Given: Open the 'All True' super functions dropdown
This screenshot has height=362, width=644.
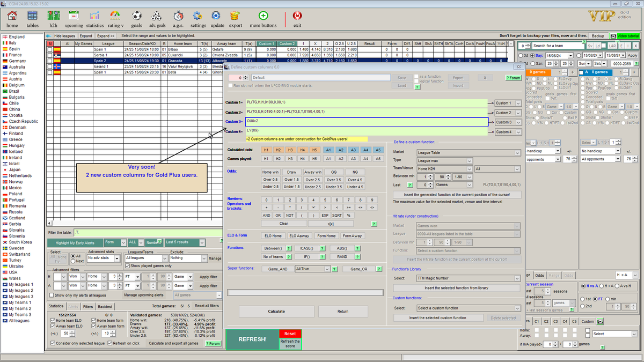Looking at the screenshot, I should (x=312, y=269).
